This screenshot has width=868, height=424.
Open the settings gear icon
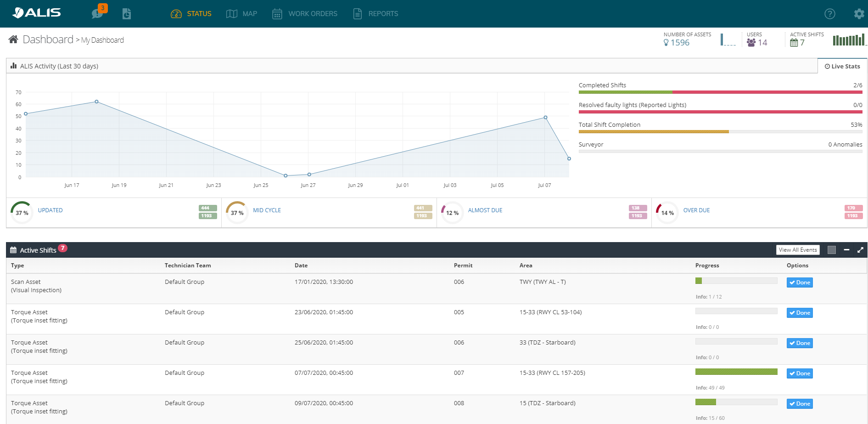coord(859,14)
